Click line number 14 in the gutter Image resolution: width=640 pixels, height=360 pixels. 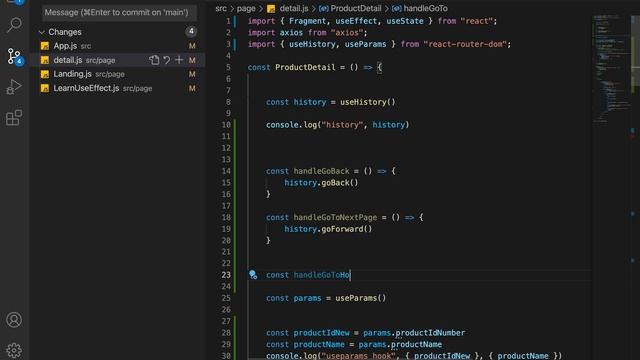pyautogui.click(x=226, y=171)
